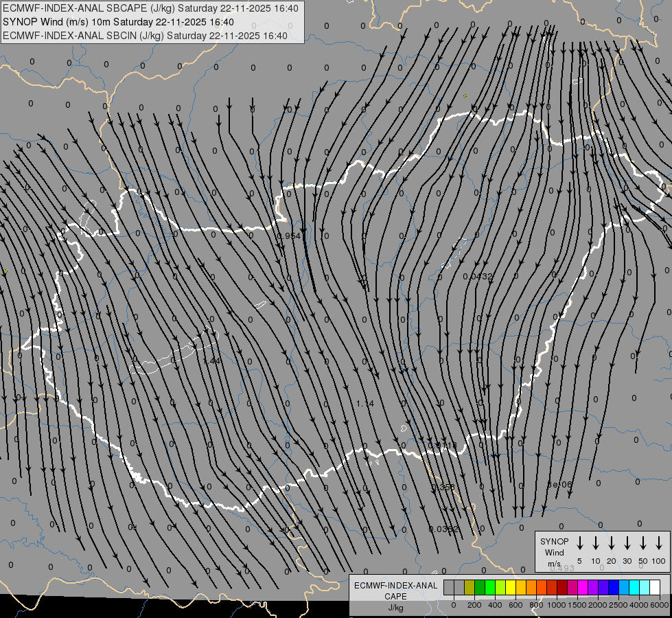Click the 6000 tick label on CAPE scale

click(660, 605)
